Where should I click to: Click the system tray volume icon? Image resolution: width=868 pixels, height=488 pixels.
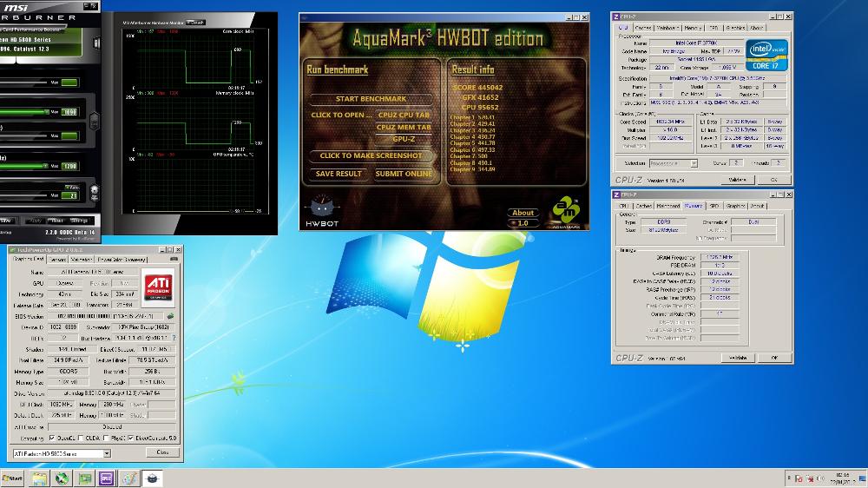820,478
